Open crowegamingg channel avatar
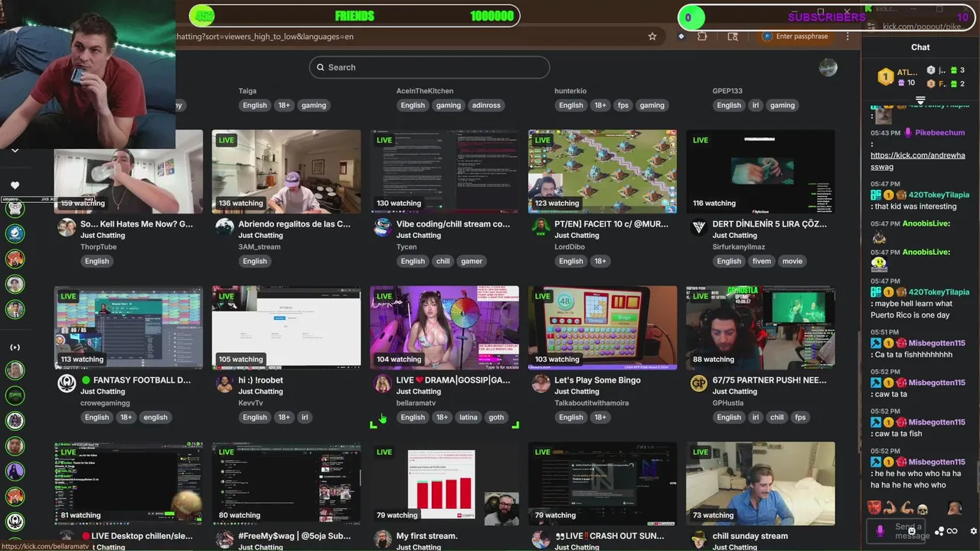Screen dimensions: 980x551 pos(67,383)
